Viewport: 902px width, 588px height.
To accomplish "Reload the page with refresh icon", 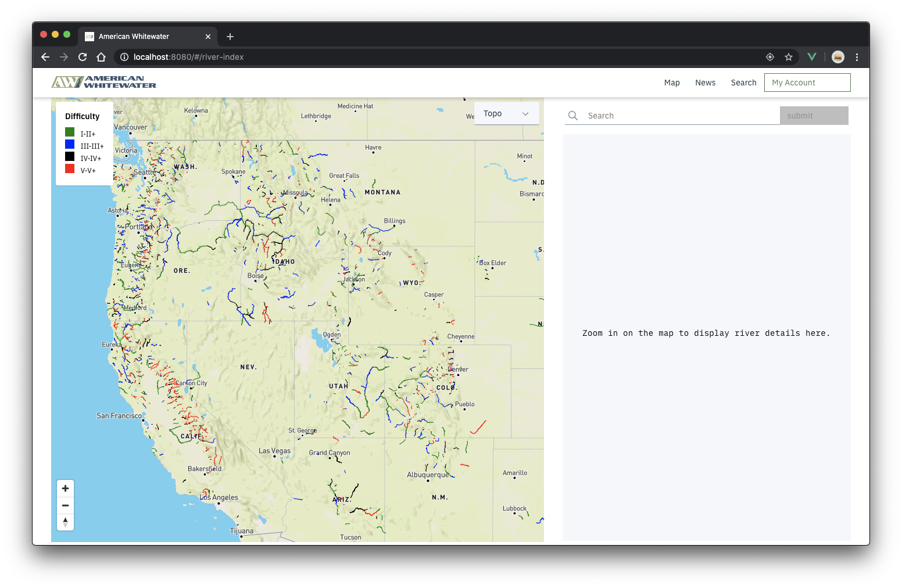I will pos(83,57).
